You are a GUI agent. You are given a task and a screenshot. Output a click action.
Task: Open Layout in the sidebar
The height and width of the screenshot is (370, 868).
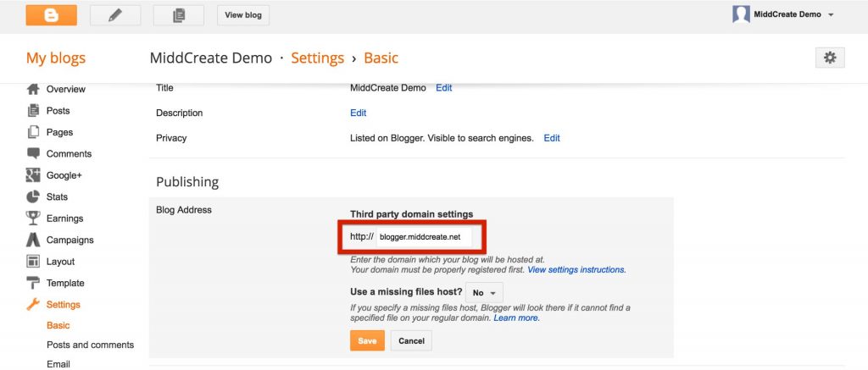point(60,262)
